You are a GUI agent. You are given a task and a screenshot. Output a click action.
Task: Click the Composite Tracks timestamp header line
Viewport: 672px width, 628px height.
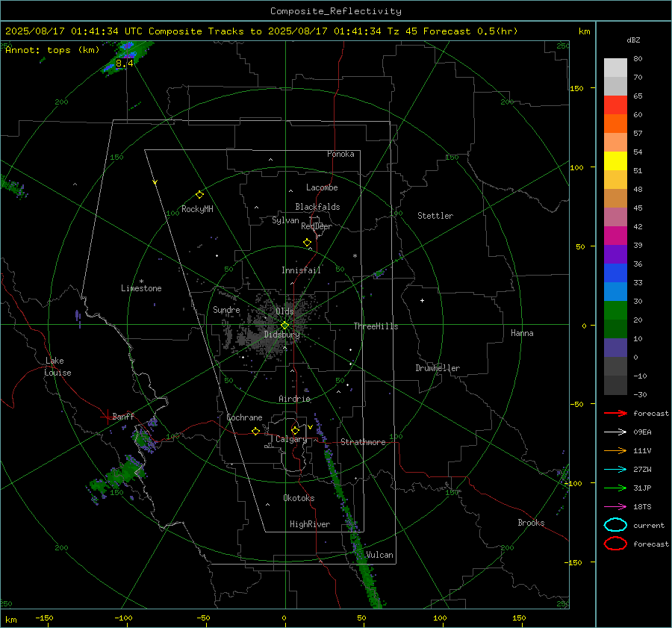pos(261,31)
